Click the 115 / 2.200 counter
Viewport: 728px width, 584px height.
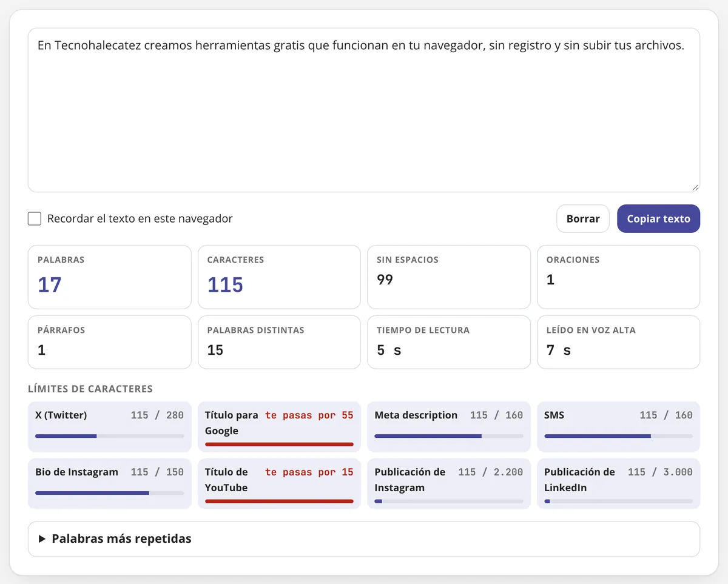click(x=491, y=472)
